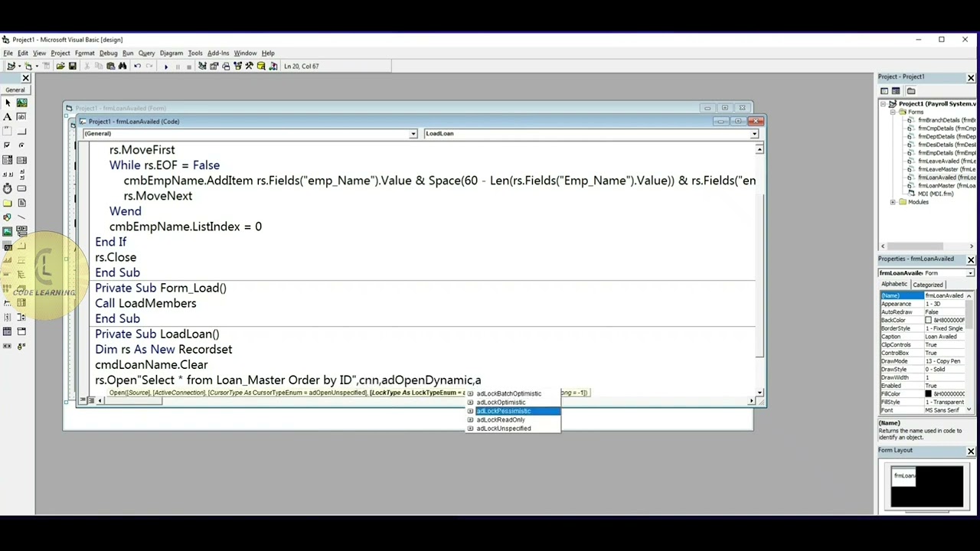Select the TextBox control in toolbox
The height and width of the screenshot is (551, 980).
click(21, 117)
